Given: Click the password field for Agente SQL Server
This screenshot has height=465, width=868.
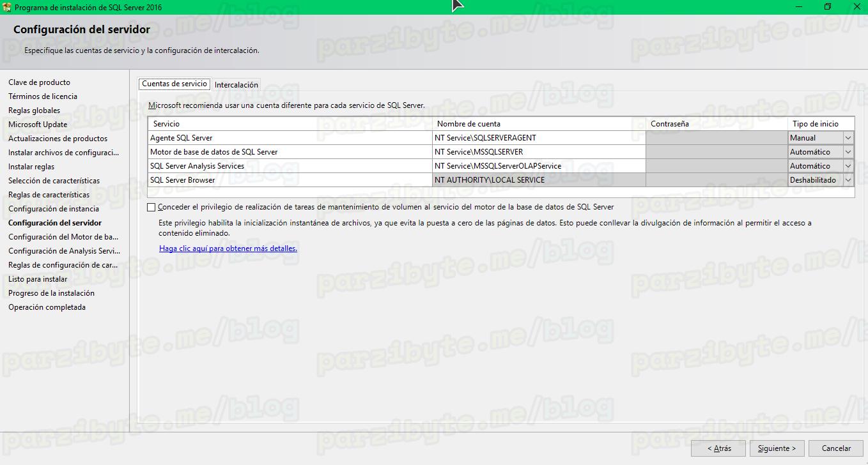Looking at the screenshot, I should [x=717, y=138].
